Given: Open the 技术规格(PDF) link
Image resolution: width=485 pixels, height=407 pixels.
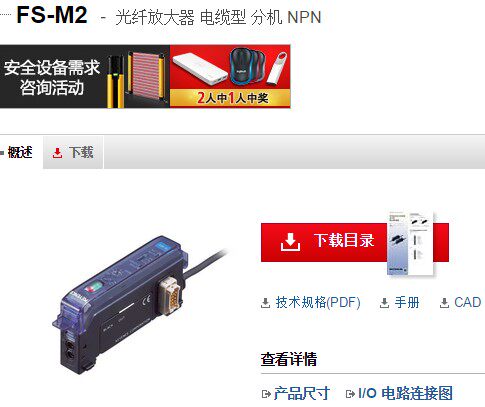Looking at the screenshot, I should tap(318, 303).
